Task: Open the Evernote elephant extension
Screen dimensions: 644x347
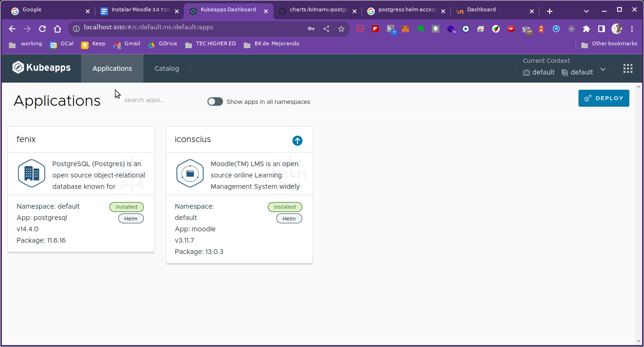Action: (421, 29)
